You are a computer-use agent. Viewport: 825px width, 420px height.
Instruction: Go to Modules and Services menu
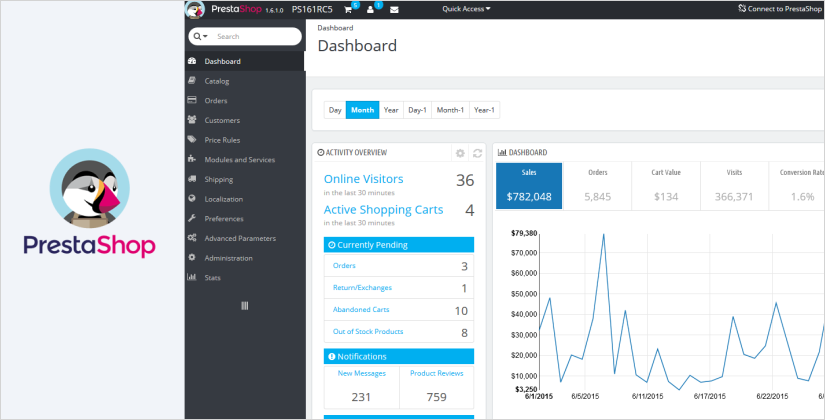click(x=239, y=160)
